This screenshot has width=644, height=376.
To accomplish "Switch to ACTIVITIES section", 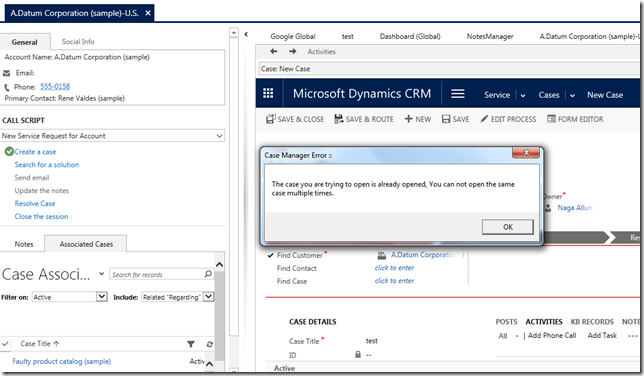I will (544, 322).
